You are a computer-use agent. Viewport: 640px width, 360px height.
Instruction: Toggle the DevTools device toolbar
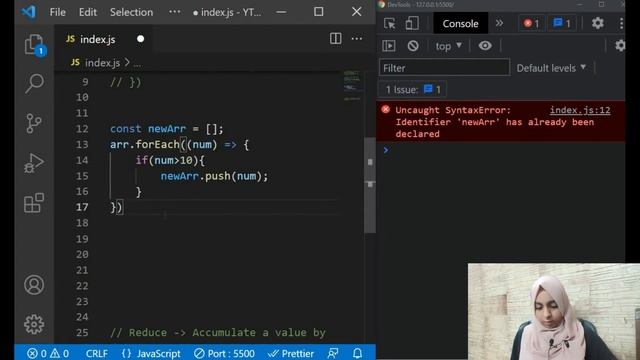click(412, 23)
